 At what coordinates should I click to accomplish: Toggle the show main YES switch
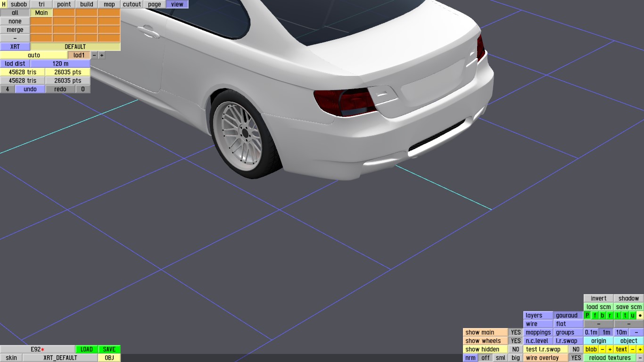516,332
